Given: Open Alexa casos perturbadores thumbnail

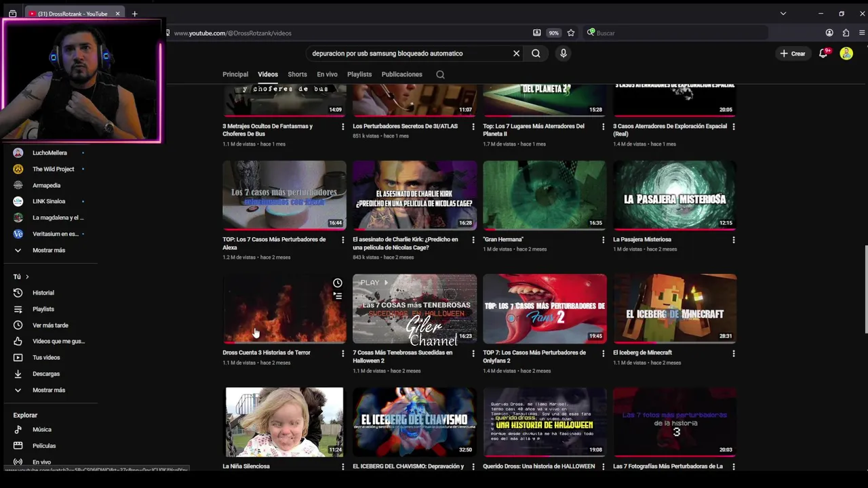Looking at the screenshot, I should click(284, 195).
